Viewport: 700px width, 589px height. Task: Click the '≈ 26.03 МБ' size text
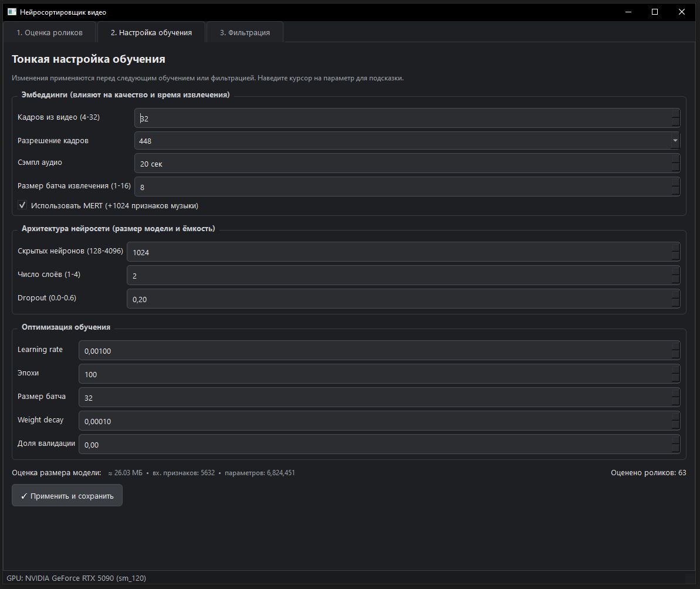click(x=126, y=472)
